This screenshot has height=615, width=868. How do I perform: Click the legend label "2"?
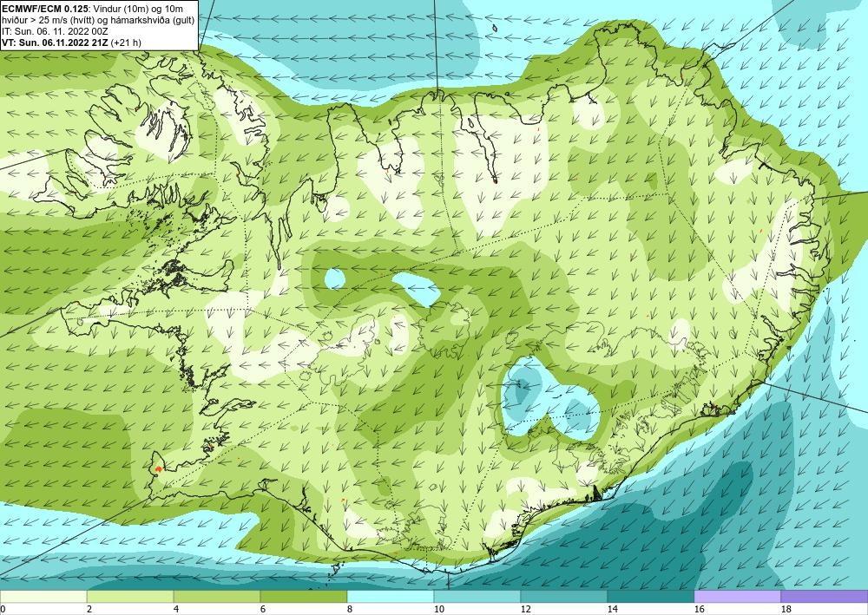[x=89, y=610]
